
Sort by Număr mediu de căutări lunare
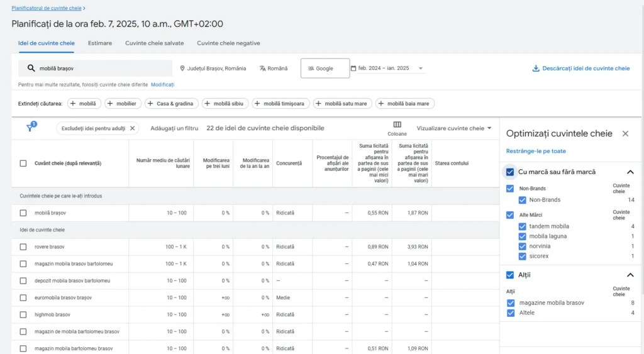pos(163,163)
